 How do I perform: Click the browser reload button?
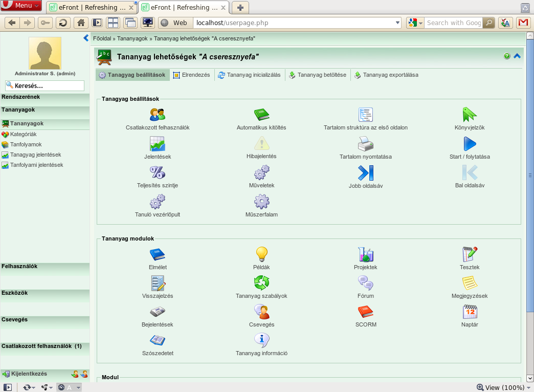[63, 23]
